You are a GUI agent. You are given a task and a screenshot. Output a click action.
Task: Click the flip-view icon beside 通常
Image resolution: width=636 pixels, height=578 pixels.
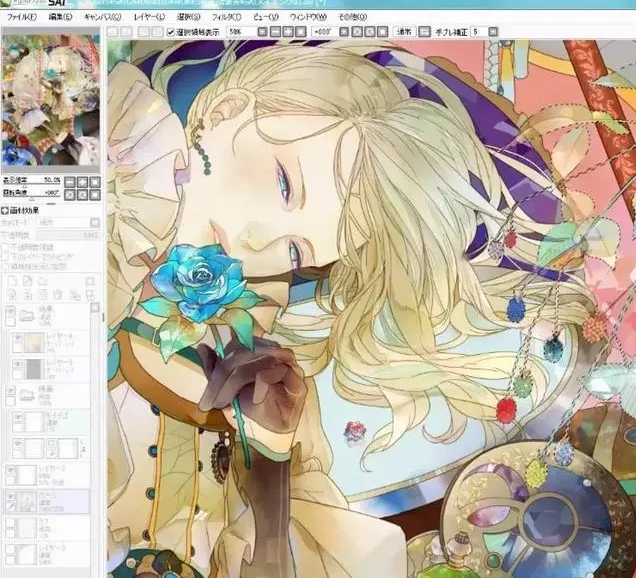click(424, 32)
